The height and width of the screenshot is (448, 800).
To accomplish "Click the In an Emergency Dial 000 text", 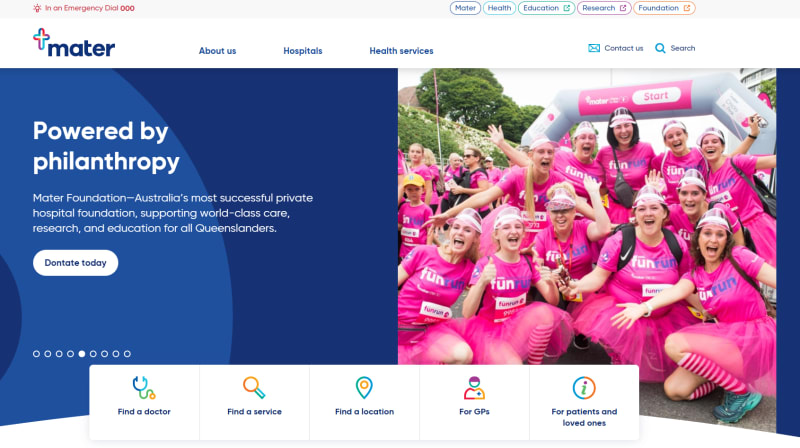I will coord(90,8).
